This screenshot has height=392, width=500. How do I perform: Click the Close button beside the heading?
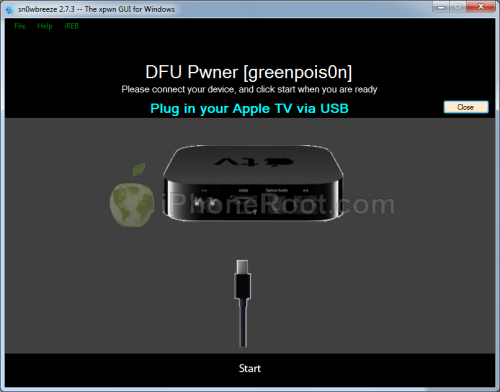pos(466,107)
